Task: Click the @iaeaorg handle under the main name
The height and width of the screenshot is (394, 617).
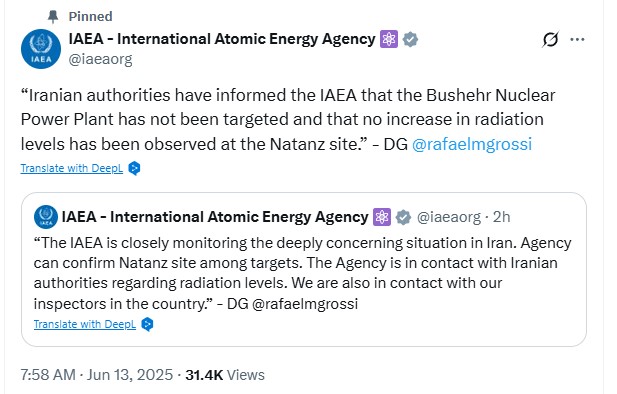Action: pyautogui.click(x=100, y=59)
